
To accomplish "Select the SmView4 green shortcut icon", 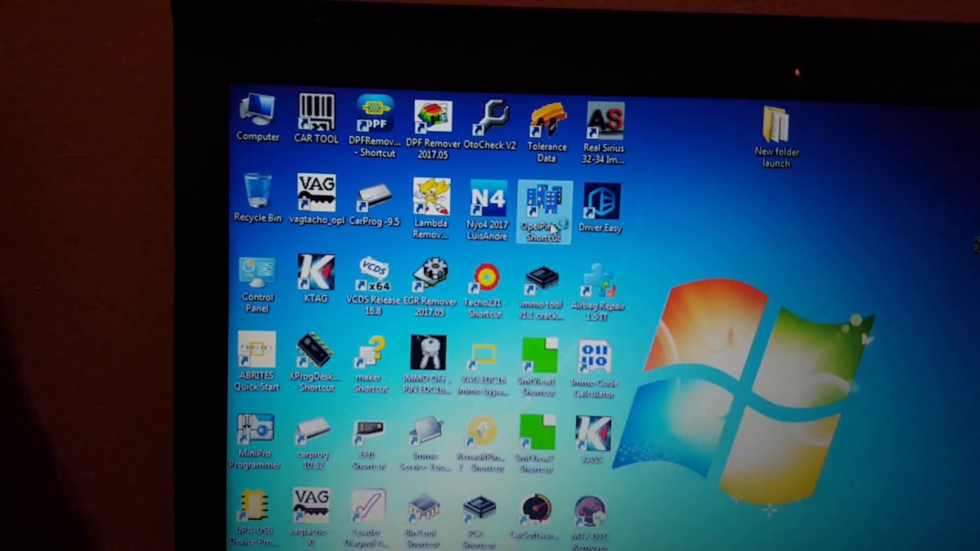I will coord(539,369).
